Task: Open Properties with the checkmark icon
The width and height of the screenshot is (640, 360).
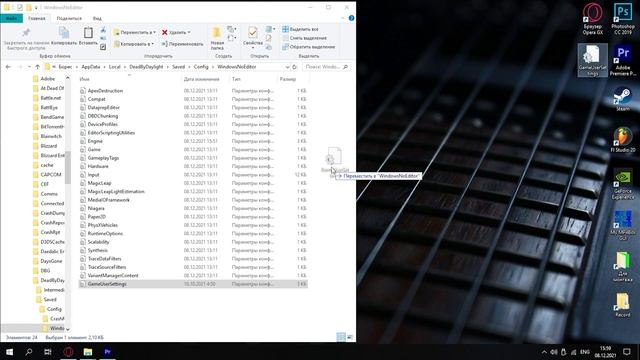Action: (x=253, y=33)
